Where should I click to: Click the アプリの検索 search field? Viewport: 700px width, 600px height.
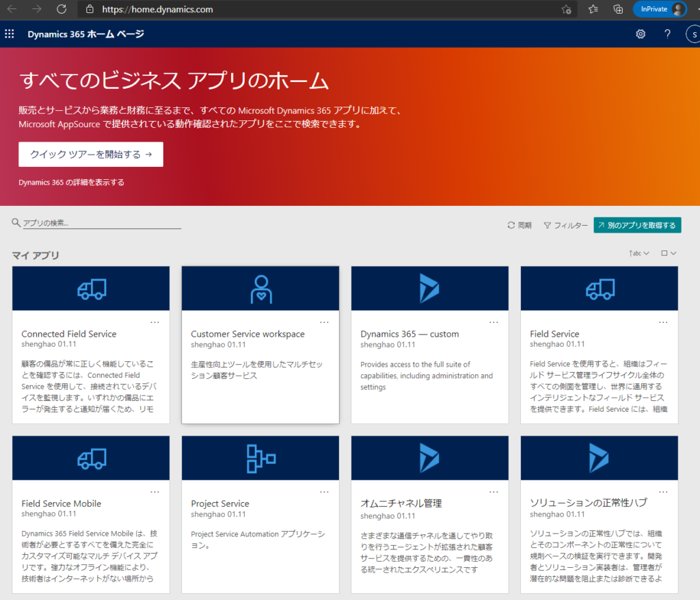point(102,223)
